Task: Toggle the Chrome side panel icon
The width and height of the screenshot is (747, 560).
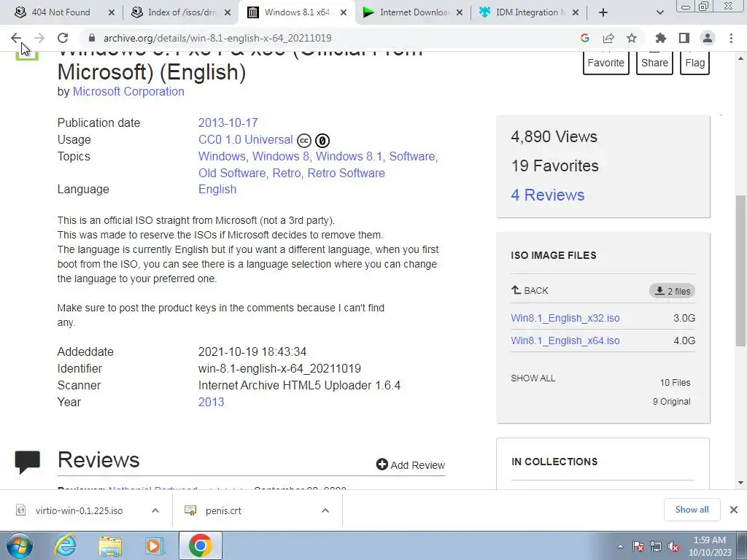Action: tap(684, 38)
